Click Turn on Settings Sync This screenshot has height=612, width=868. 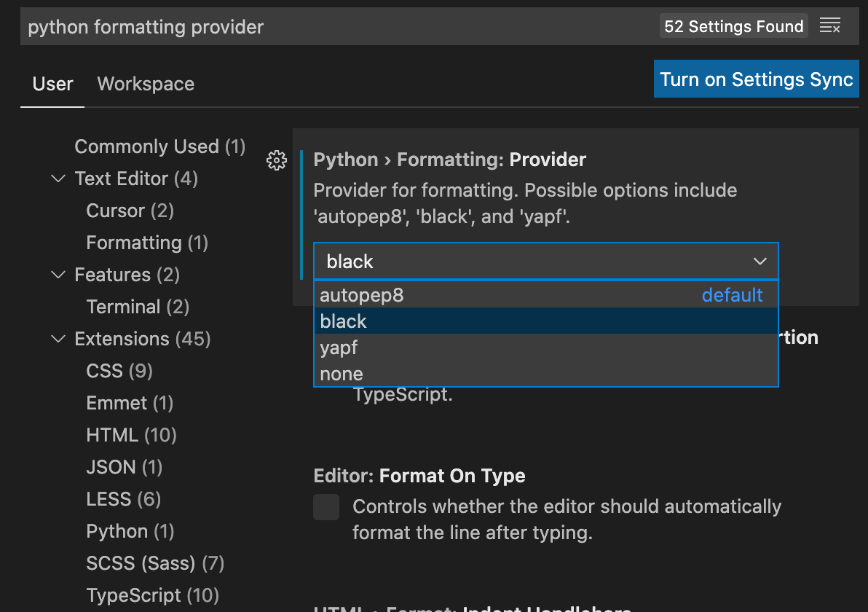tap(755, 79)
